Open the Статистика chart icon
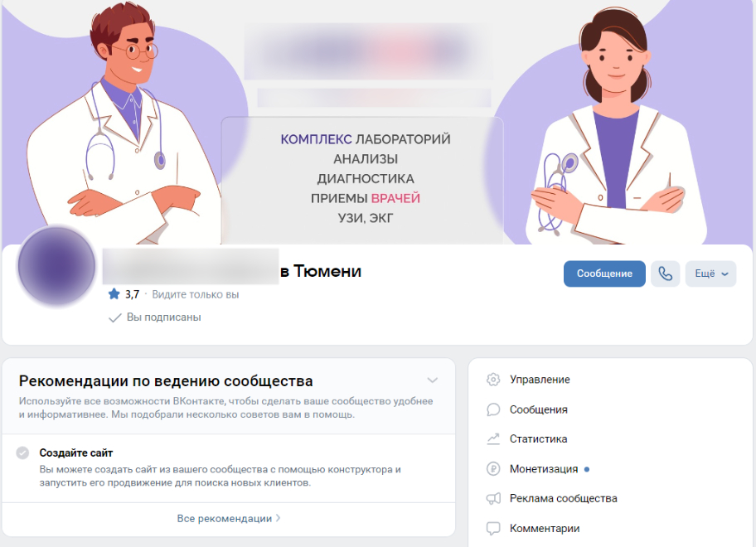 click(x=492, y=439)
